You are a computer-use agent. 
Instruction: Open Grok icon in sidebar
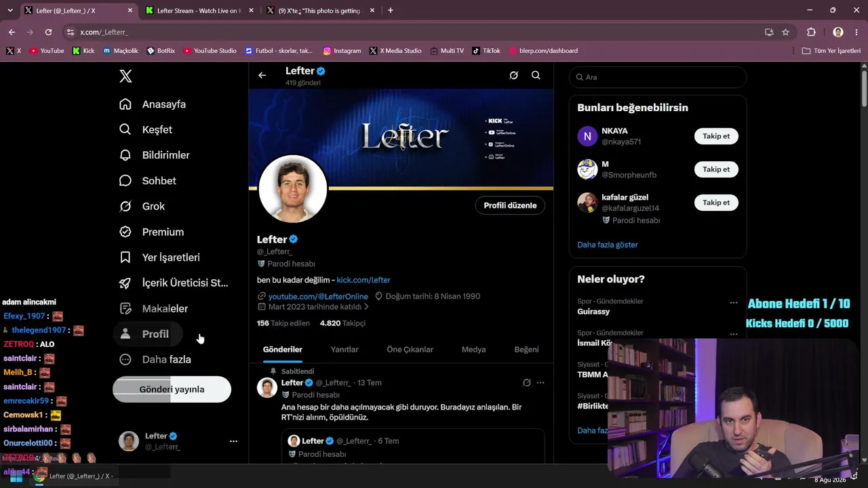point(125,206)
